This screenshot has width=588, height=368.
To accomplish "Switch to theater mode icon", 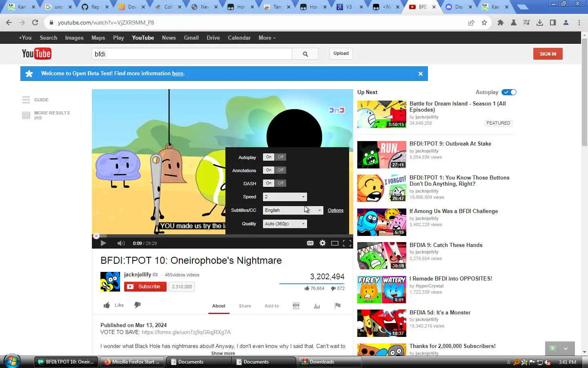I will tap(335, 243).
